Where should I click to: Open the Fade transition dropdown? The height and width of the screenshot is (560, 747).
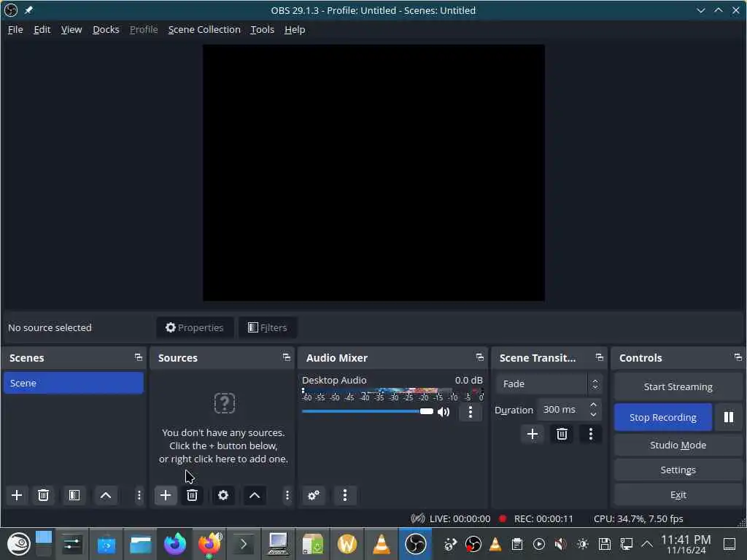pos(548,384)
